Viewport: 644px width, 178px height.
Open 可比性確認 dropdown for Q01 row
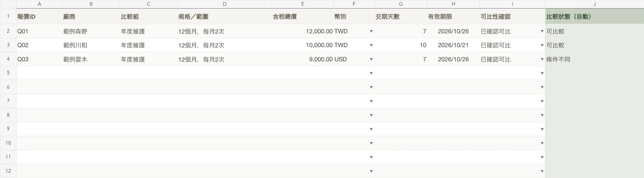click(542, 31)
